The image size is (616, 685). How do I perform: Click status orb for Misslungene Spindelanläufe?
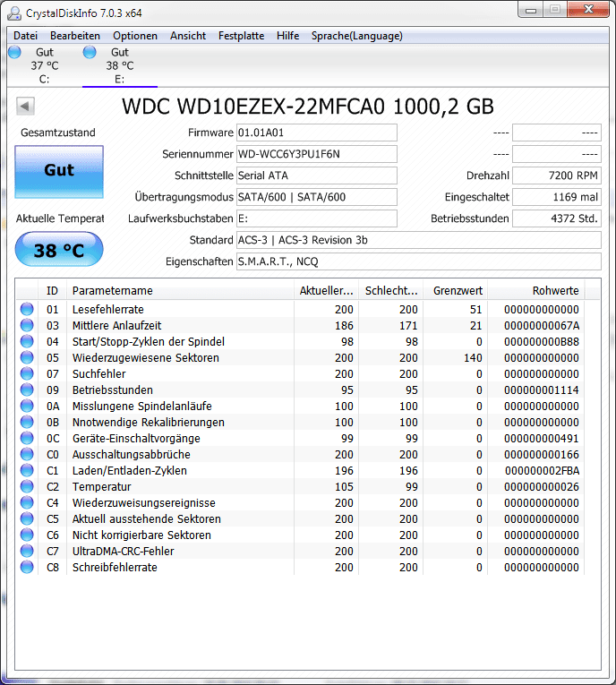tap(27, 406)
